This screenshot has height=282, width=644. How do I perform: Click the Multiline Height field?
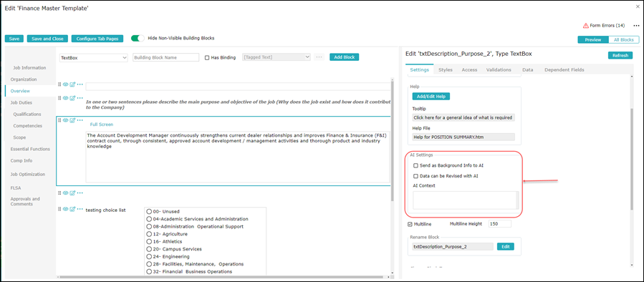point(500,224)
